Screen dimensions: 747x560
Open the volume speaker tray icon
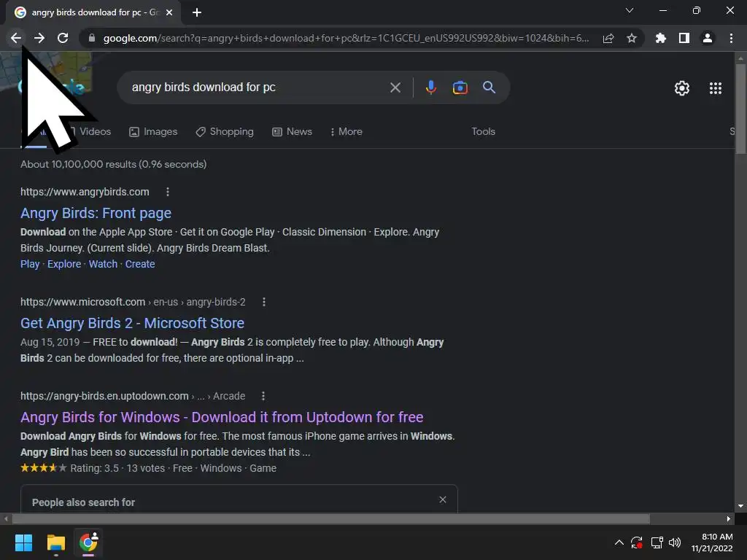tap(675, 542)
